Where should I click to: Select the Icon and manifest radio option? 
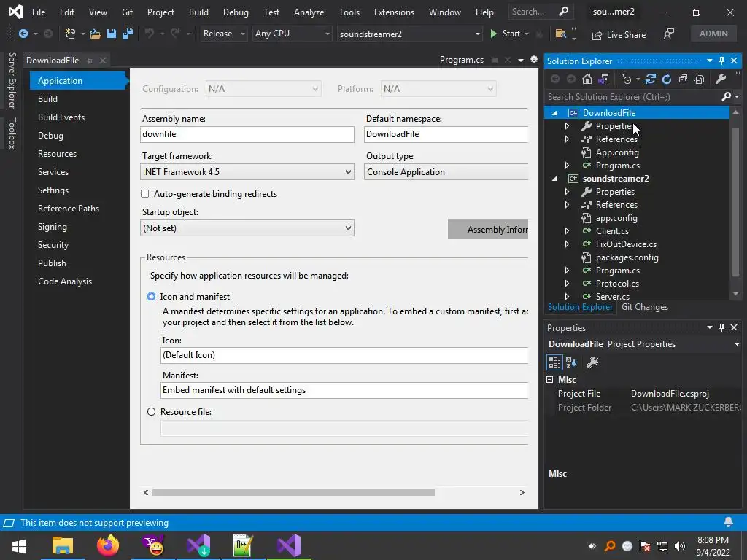pyautogui.click(x=151, y=297)
